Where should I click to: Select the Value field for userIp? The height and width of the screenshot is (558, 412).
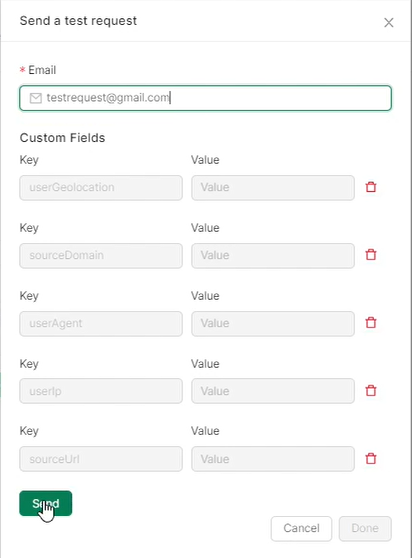click(273, 391)
